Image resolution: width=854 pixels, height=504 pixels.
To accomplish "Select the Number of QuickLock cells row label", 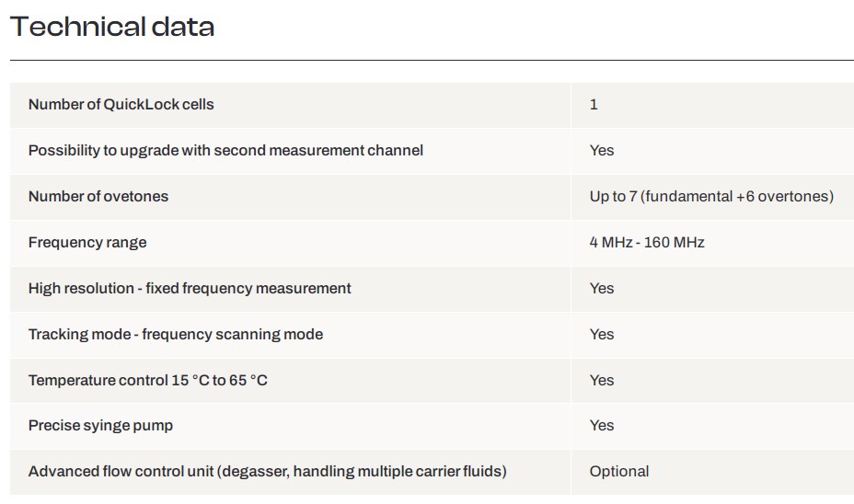I will 121,105.
